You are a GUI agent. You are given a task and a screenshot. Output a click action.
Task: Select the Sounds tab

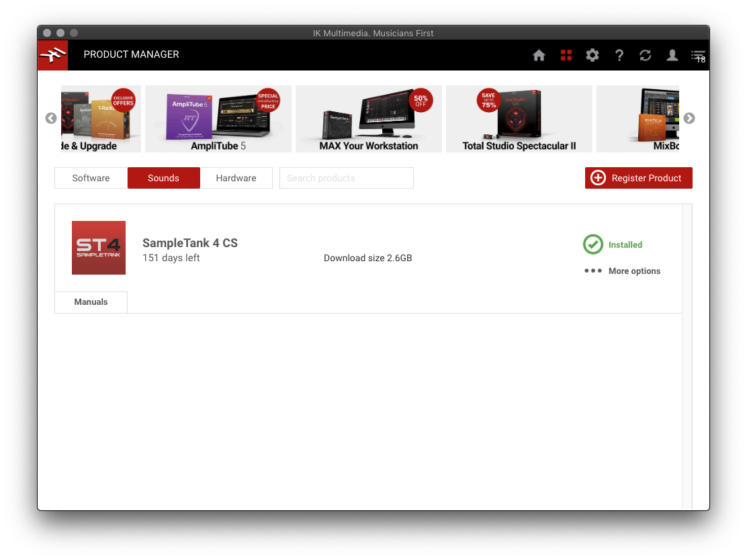(x=163, y=178)
